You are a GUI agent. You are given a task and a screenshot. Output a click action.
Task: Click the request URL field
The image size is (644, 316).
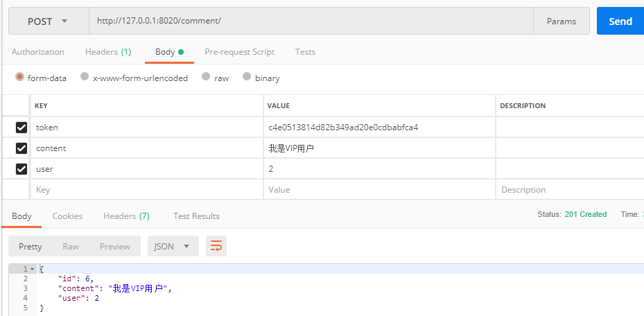(x=311, y=21)
